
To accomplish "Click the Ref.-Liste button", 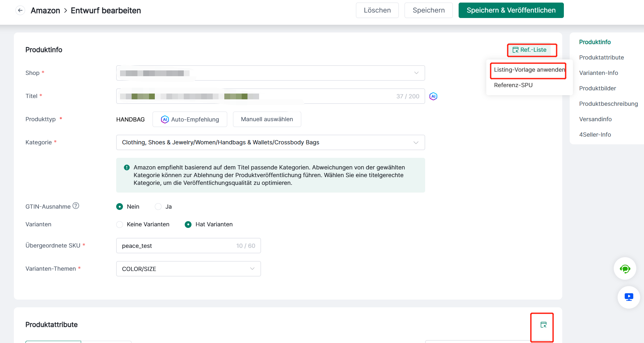I will pyautogui.click(x=529, y=50).
